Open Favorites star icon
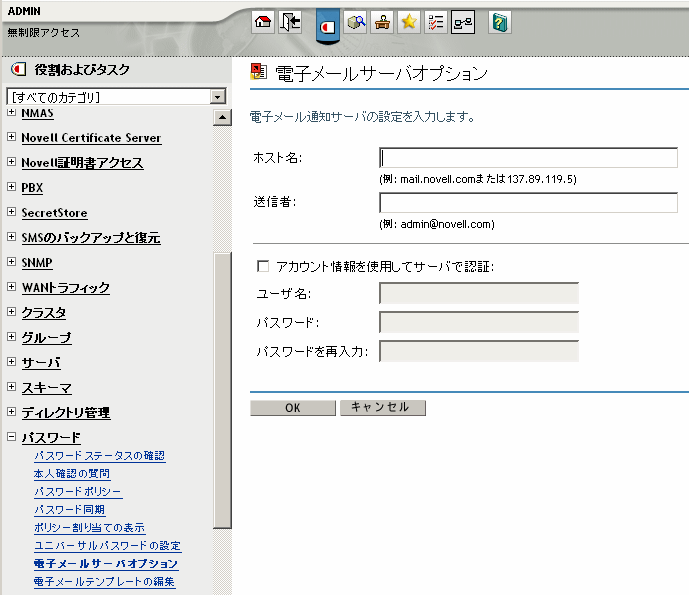The height and width of the screenshot is (595, 689). coord(409,22)
